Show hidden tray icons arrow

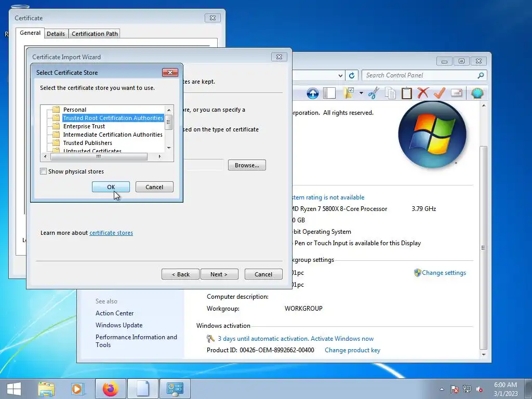coord(442,389)
